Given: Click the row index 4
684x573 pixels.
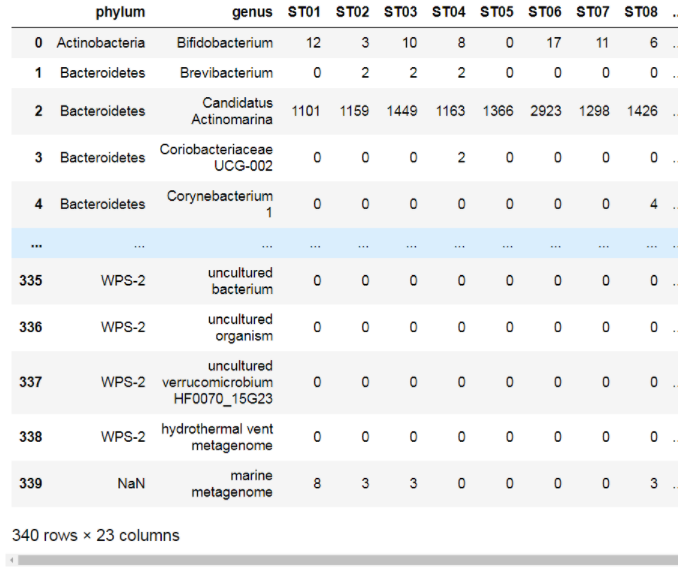Looking at the screenshot, I should 38,204.
